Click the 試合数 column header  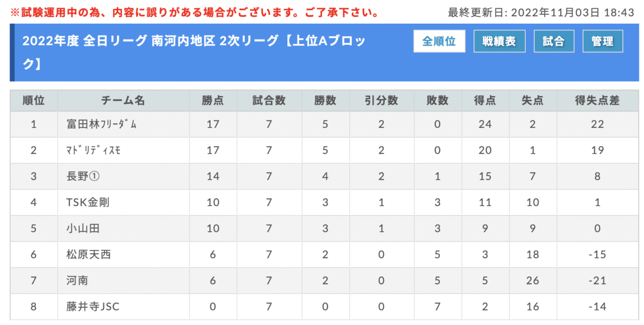269,101
